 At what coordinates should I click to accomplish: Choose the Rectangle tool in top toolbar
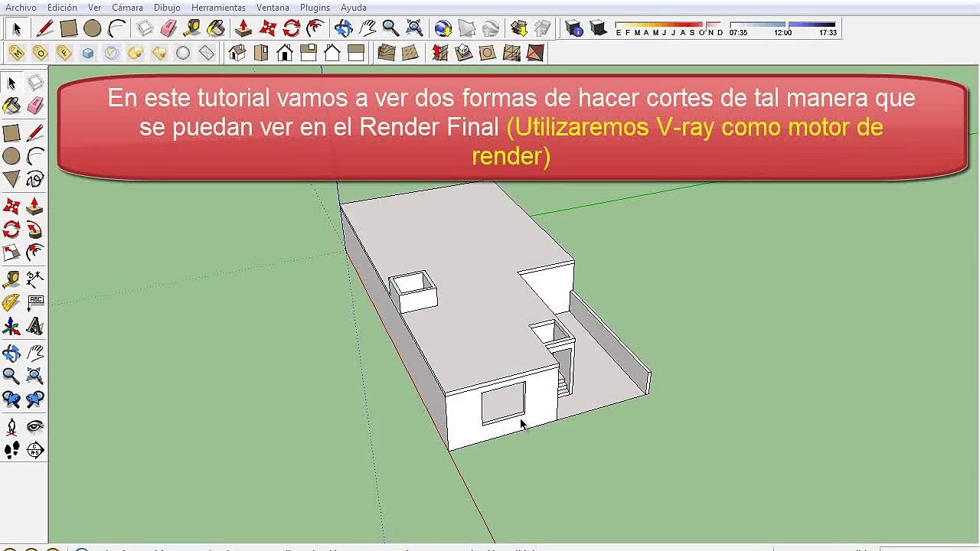[x=68, y=29]
